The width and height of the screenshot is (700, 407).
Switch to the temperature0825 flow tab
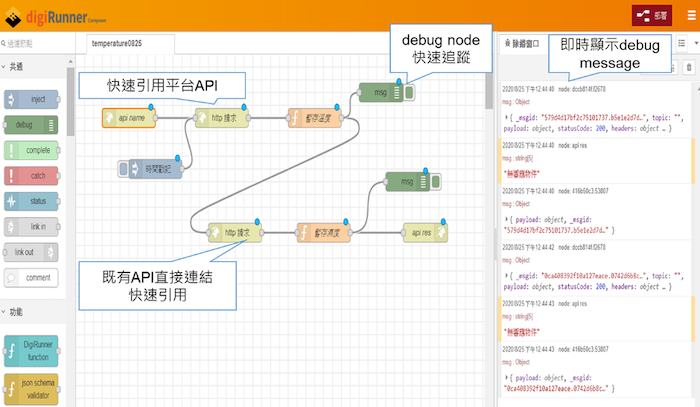point(130,44)
